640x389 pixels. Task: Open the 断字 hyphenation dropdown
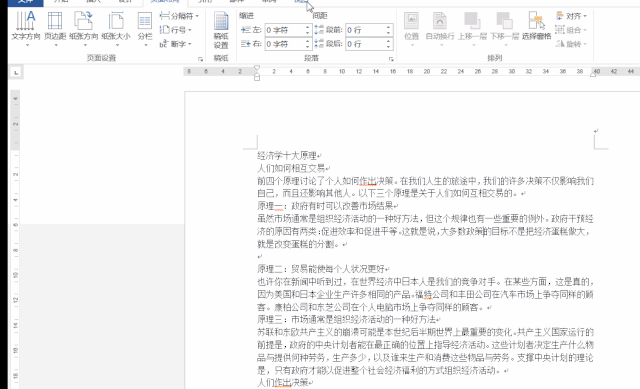click(x=176, y=44)
